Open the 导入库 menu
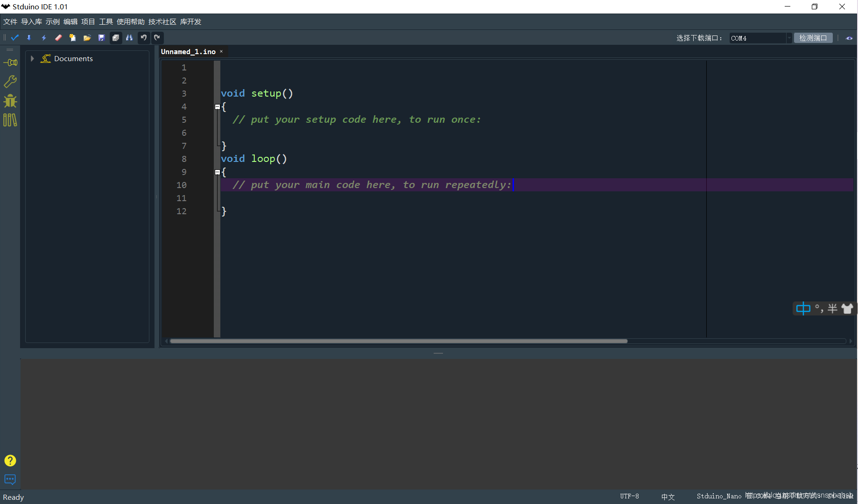Screen dimensions: 858x504 [31, 22]
